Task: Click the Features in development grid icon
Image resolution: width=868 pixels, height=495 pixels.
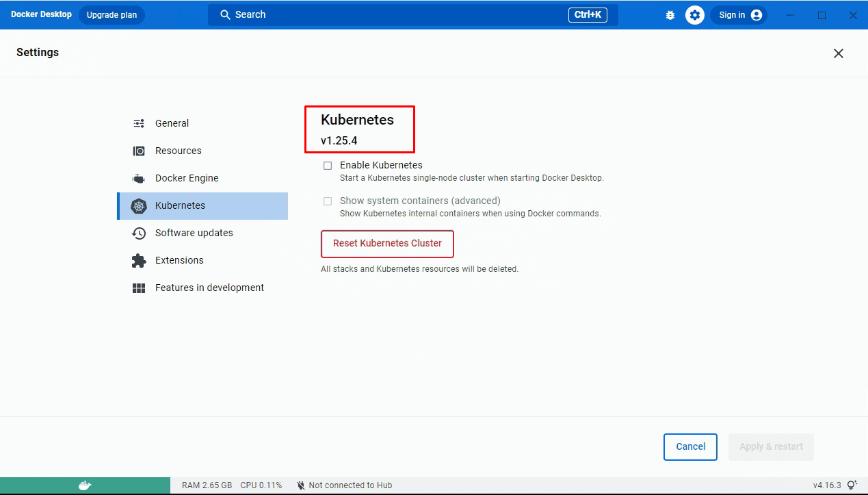Action: pos(139,288)
